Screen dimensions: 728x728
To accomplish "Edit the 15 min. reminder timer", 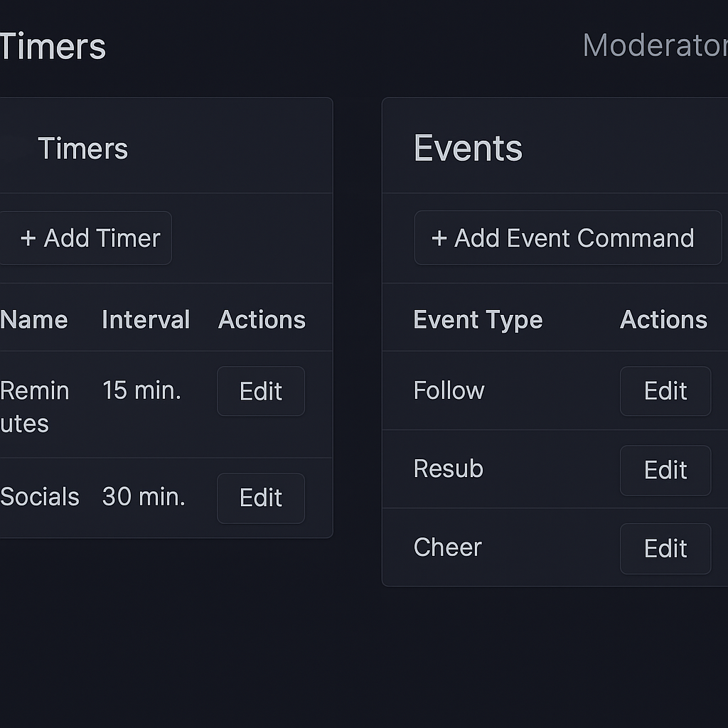I will click(261, 391).
